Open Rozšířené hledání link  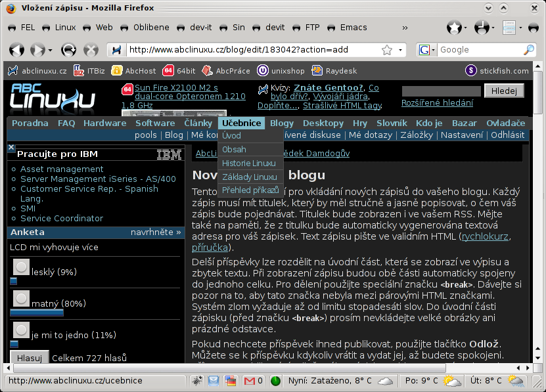coord(437,102)
